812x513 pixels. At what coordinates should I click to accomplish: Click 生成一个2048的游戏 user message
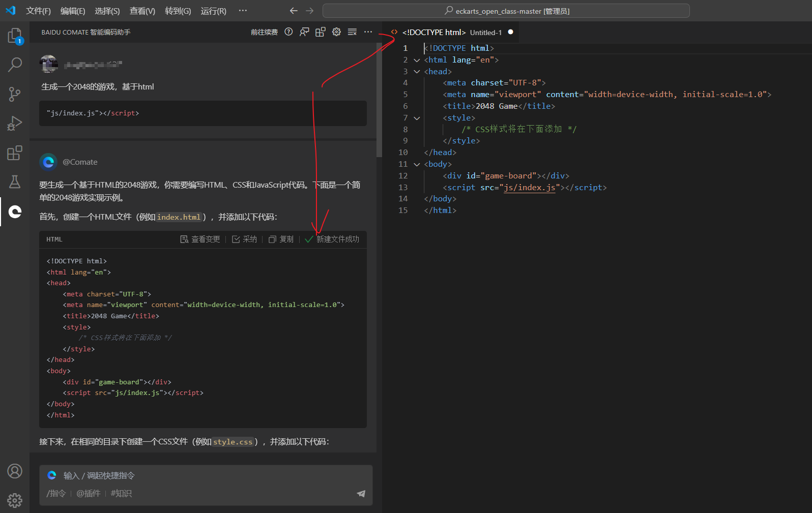coord(98,87)
